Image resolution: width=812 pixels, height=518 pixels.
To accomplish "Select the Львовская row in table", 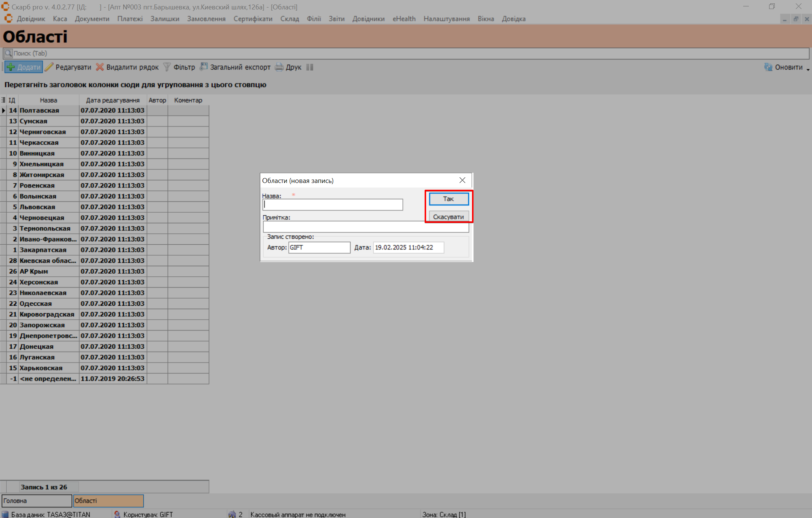I will click(38, 207).
